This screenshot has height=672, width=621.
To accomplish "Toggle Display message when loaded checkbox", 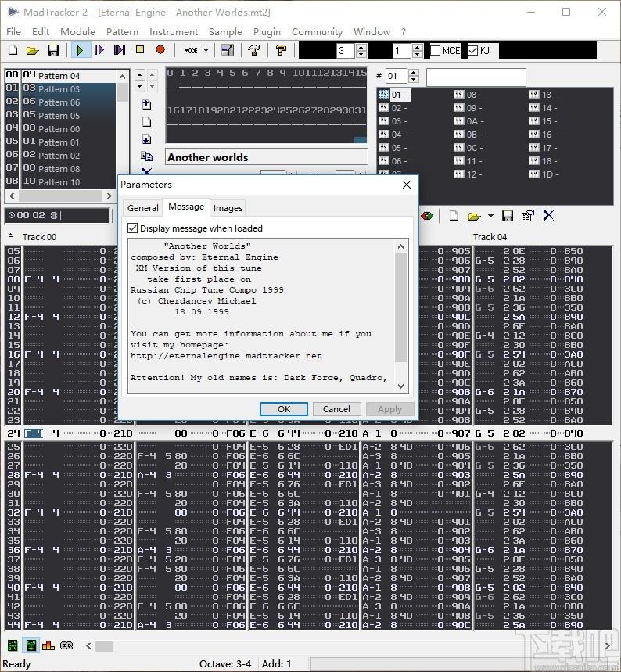I will pos(133,228).
